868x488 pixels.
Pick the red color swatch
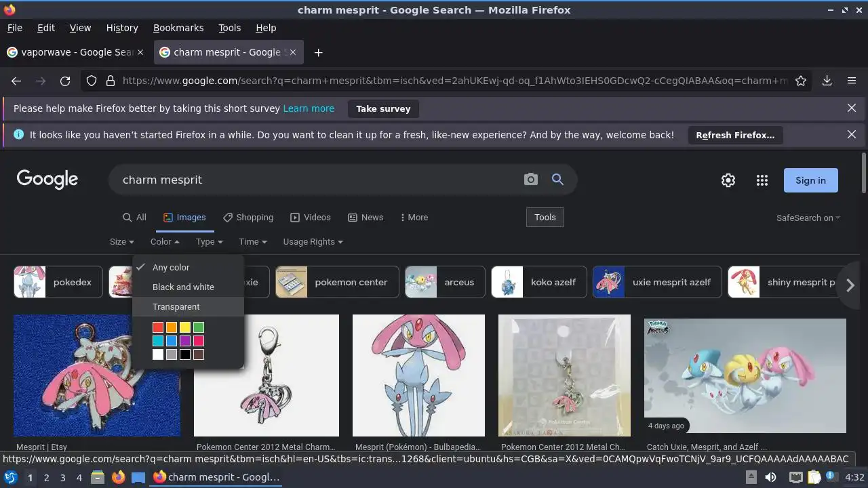pyautogui.click(x=158, y=327)
